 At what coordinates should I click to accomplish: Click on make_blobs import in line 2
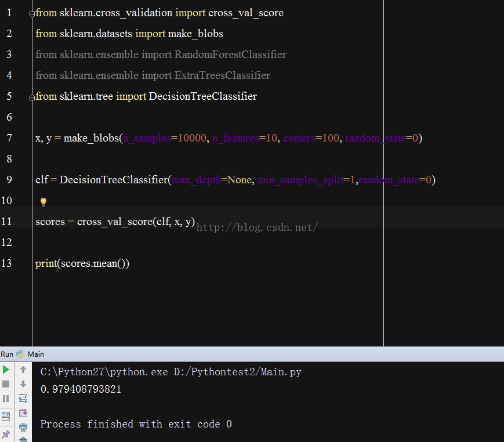point(195,34)
